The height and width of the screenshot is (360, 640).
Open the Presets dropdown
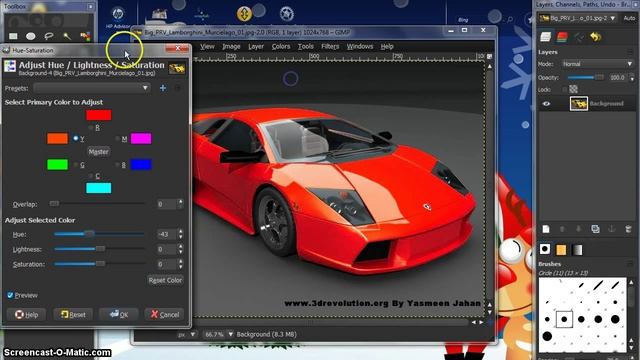pyautogui.click(x=92, y=88)
